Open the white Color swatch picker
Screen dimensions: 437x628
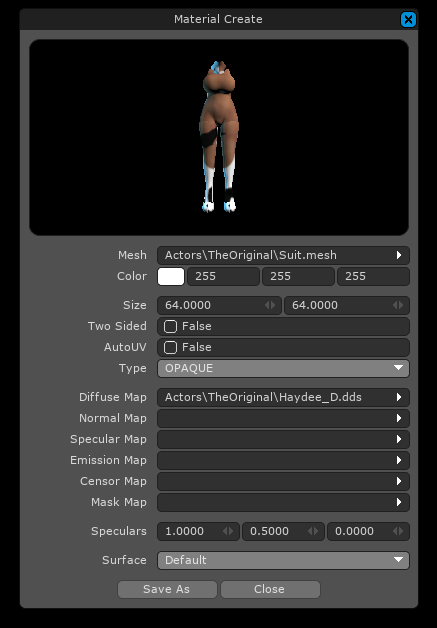(x=171, y=276)
